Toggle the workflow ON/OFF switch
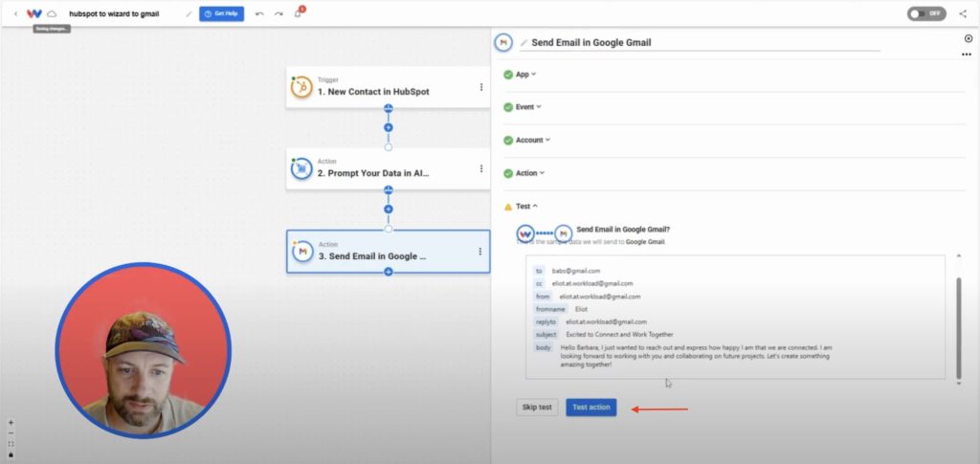The width and height of the screenshot is (980, 464). (x=926, y=13)
